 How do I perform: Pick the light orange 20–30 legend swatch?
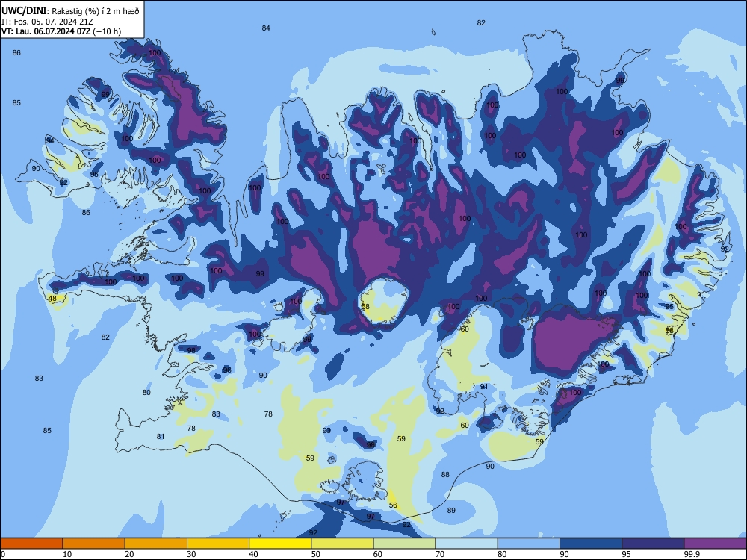tap(156, 544)
